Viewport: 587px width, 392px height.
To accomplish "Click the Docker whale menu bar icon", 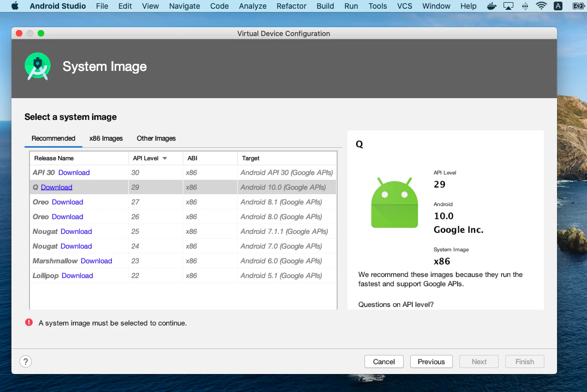I will point(492,6).
